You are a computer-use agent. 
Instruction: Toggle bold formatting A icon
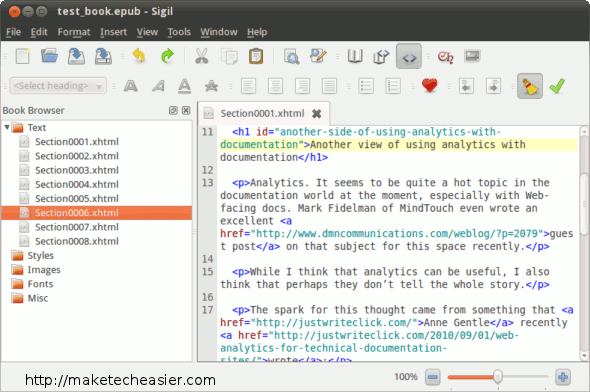coord(130,86)
